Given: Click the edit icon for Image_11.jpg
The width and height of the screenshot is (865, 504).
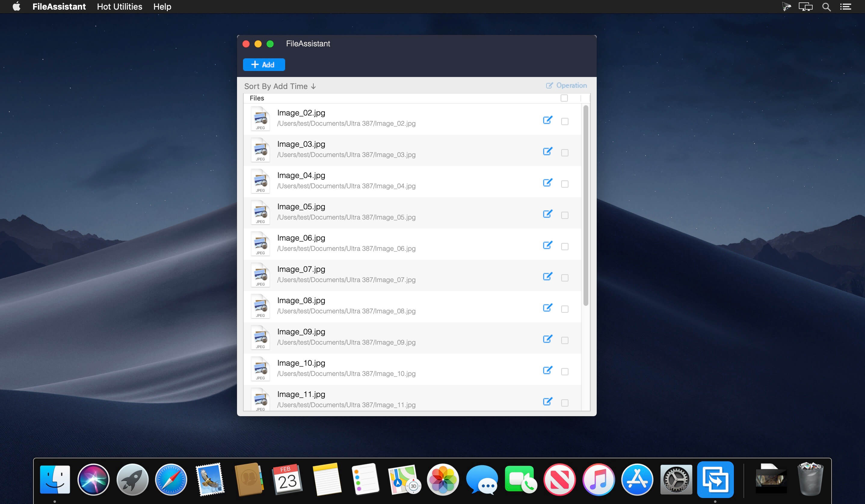Looking at the screenshot, I should click(547, 401).
